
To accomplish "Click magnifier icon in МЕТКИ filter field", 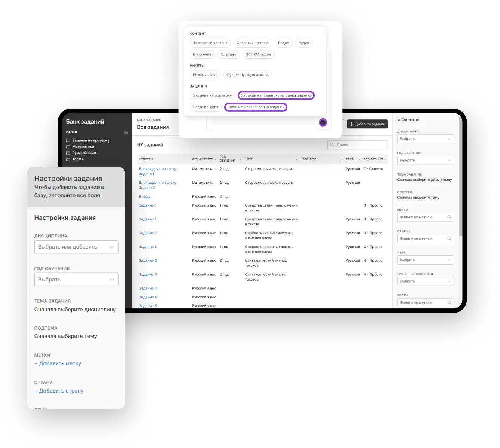I will coord(449,217).
